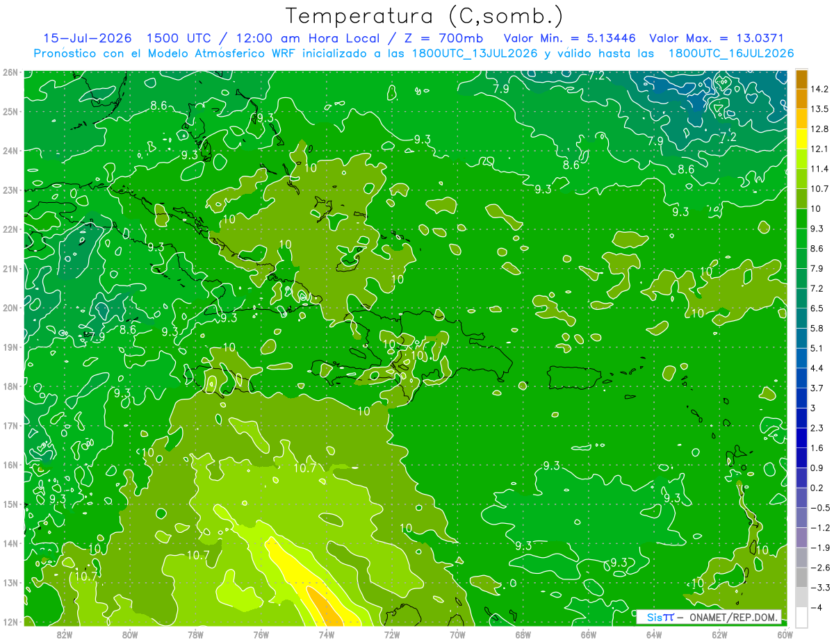
Task: Click the gray colorbar swatch between -3.3 and -2.6
Action: tap(801, 577)
